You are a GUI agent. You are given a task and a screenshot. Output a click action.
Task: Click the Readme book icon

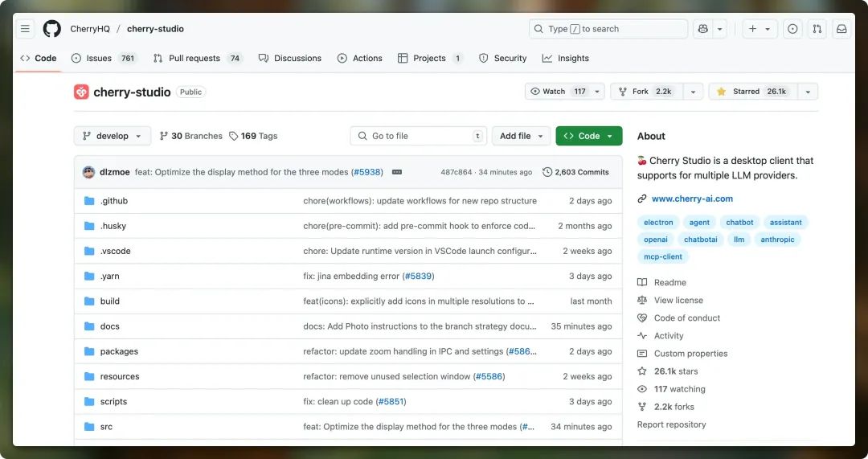(x=642, y=282)
